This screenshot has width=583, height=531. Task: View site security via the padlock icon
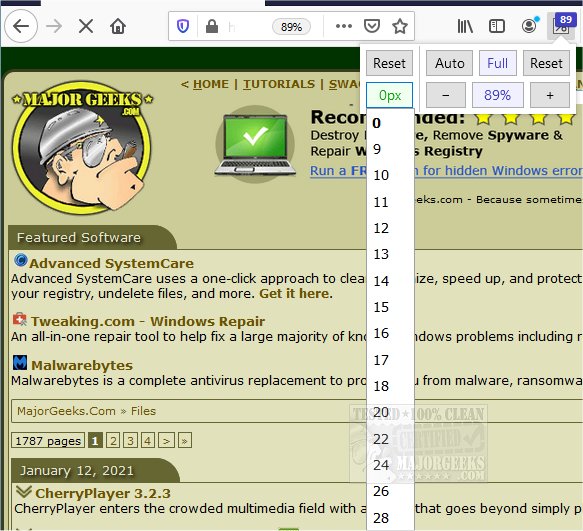(212, 26)
